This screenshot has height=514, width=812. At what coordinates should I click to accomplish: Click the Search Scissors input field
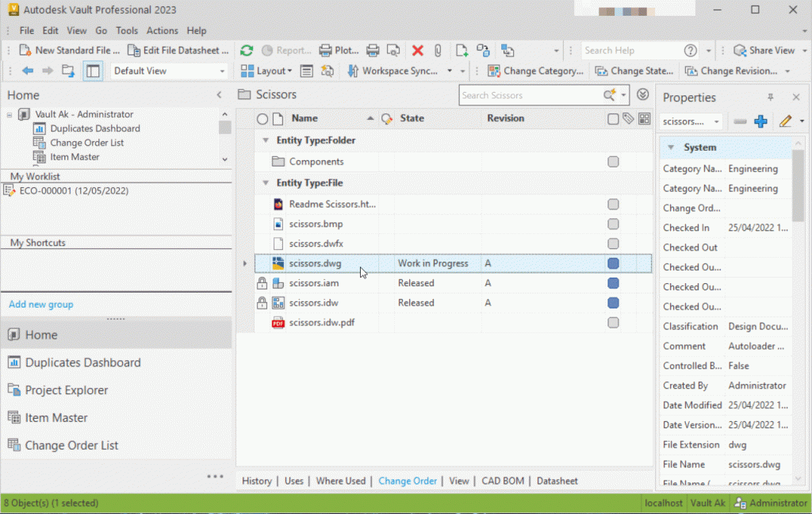(530, 95)
